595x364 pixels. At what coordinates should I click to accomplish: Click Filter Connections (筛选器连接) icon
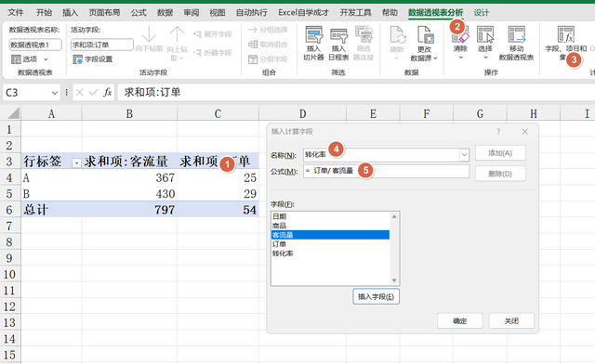click(x=364, y=35)
